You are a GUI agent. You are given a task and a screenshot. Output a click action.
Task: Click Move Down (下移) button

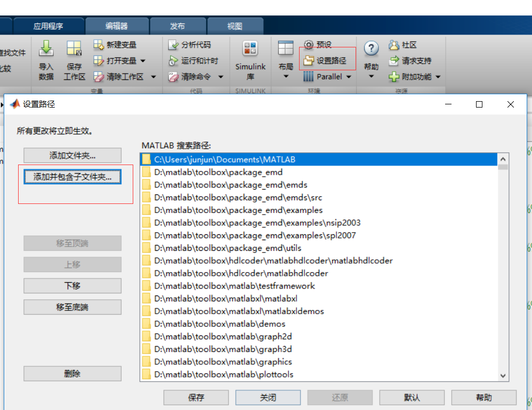[72, 285]
